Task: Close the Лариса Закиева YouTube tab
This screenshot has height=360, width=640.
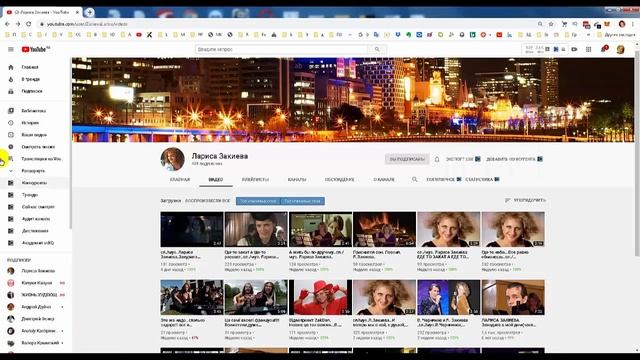Action: [78, 12]
